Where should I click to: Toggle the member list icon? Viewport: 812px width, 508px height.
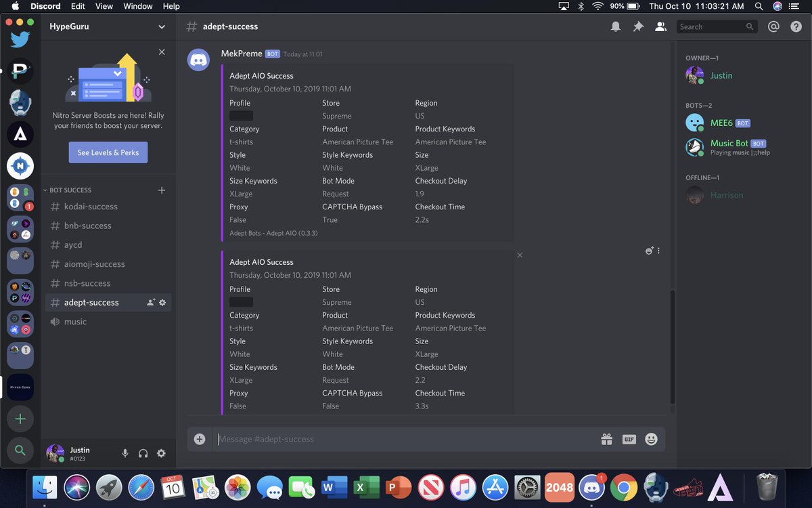click(x=660, y=26)
